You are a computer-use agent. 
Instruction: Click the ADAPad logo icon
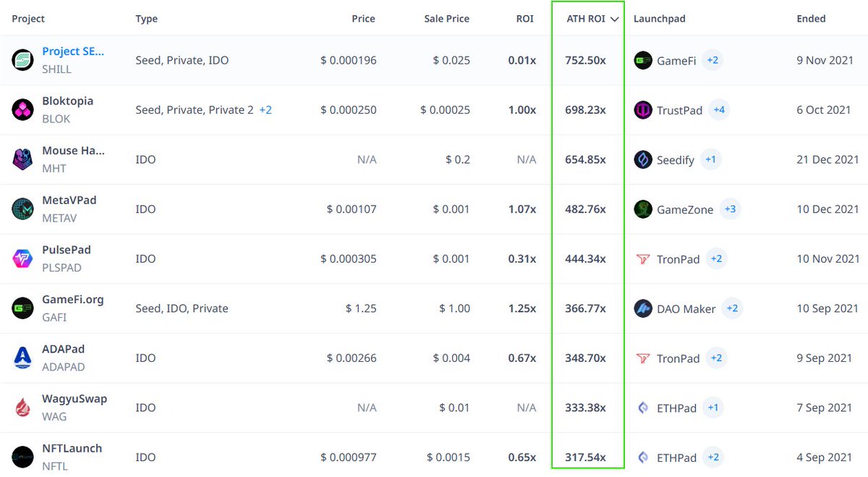pos(23,358)
